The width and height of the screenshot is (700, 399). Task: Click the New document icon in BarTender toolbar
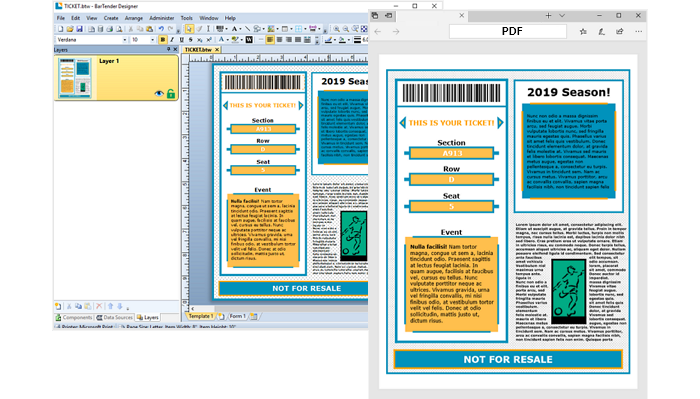pos(61,29)
